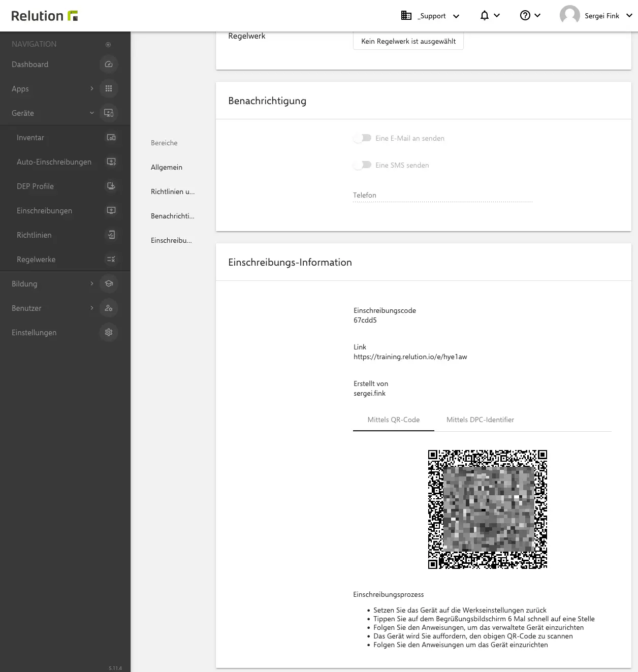Open Auto-Einschreibungen in navigation
This screenshot has width=638, height=672.
point(54,162)
